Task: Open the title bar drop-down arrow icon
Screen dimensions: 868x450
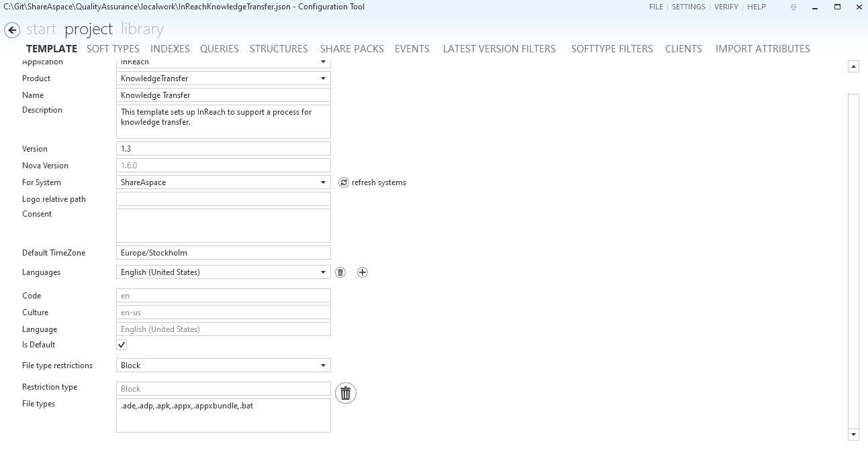Action: [793, 7]
